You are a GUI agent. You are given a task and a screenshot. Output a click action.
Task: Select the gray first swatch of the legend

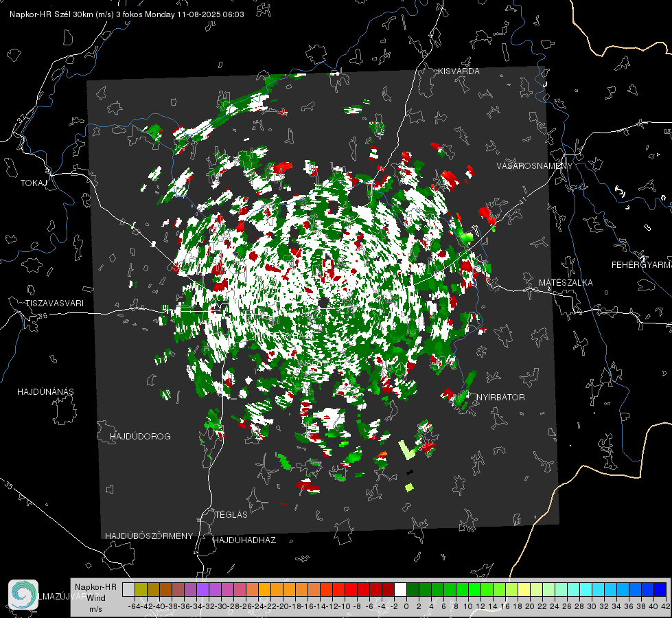(x=128, y=590)
